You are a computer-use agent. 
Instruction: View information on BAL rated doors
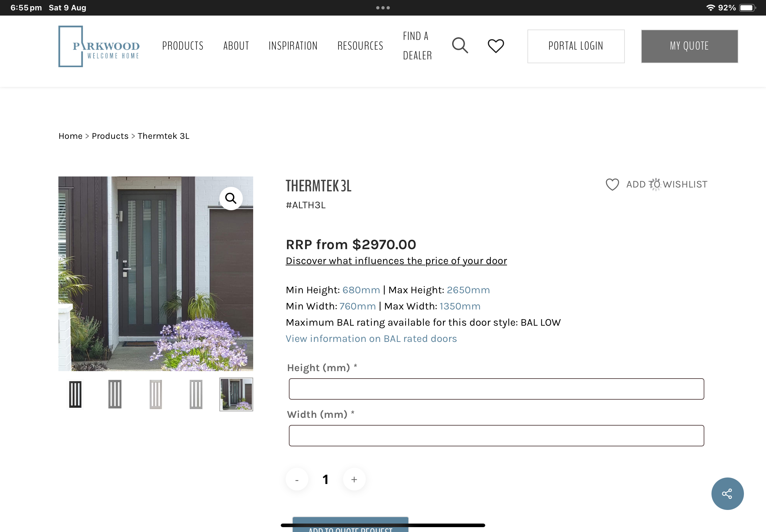coord(371,339)
